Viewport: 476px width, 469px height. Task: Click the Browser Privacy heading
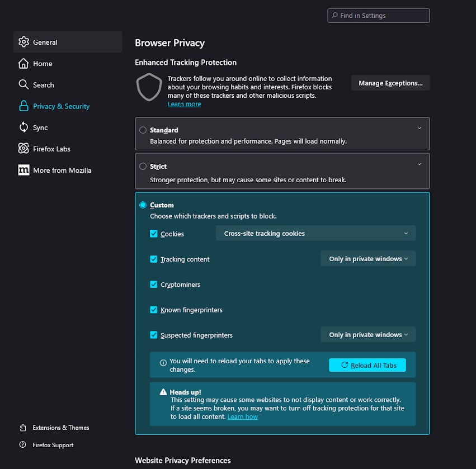click(x=169, y=43)
